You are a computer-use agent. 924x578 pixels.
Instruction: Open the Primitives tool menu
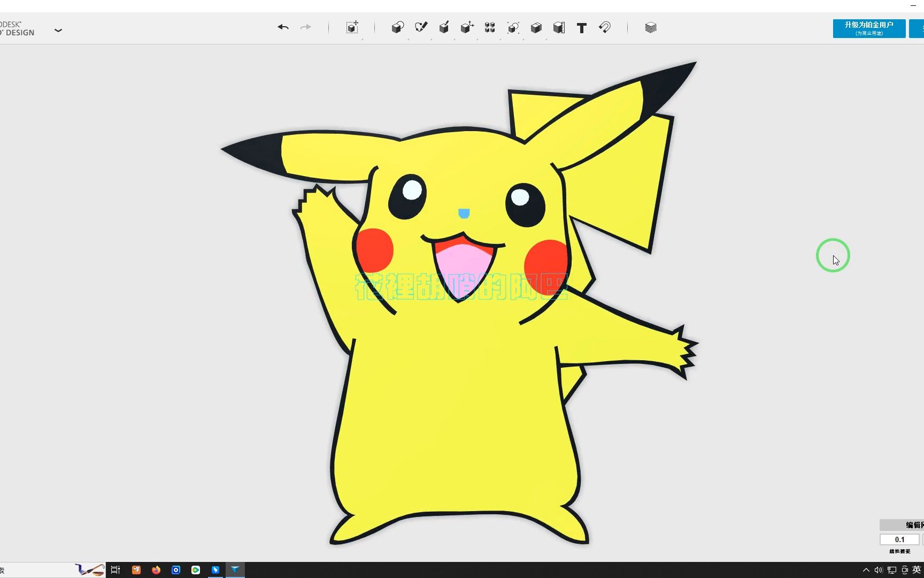coord(397,28)
